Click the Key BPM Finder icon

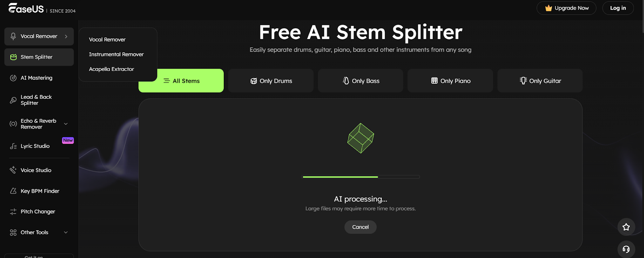tap(13, 191)
